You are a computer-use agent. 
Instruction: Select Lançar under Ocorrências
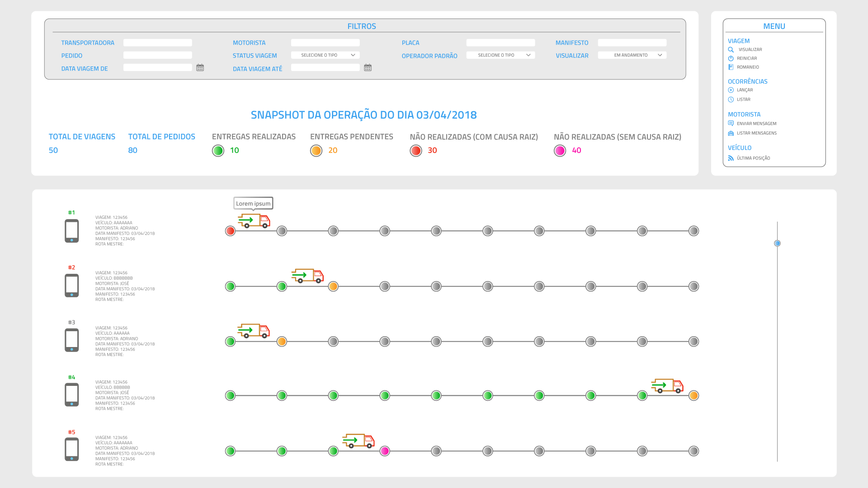point(745,90)
